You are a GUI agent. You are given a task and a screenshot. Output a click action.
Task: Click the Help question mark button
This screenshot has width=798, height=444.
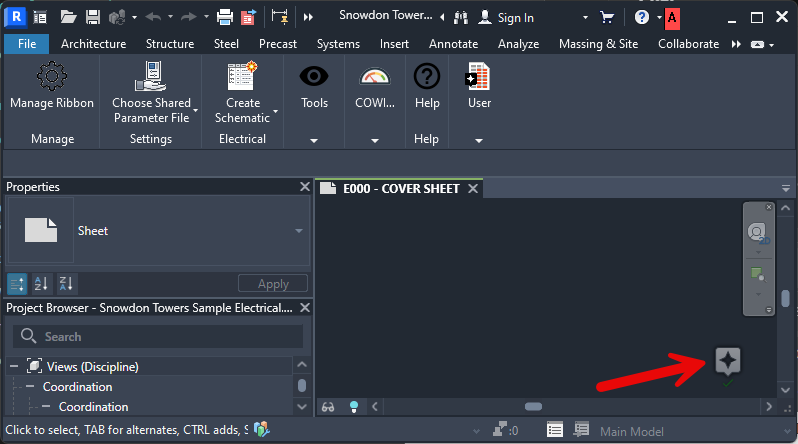(427, 77)
